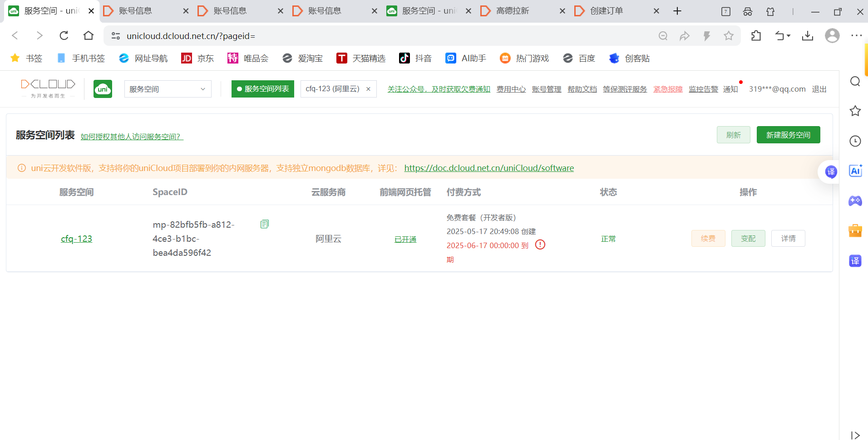
Task: Open the 已开通 hosting link
Action: (405, 239)
